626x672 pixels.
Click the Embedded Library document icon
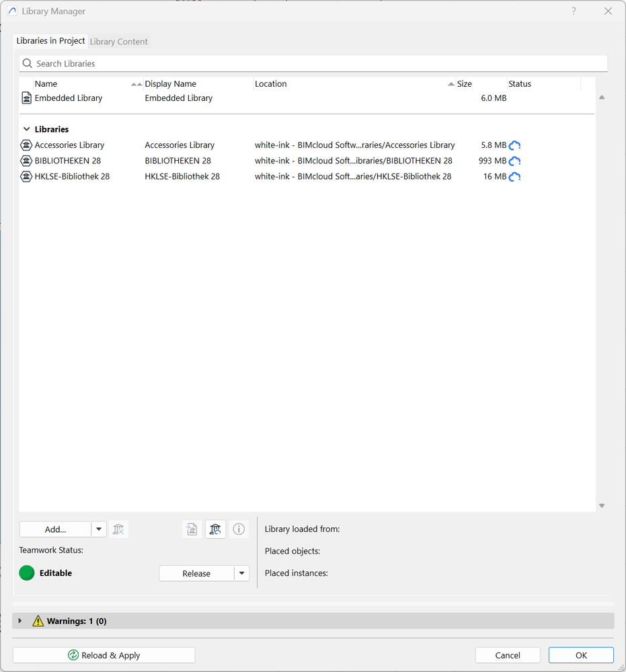(27, 98)
